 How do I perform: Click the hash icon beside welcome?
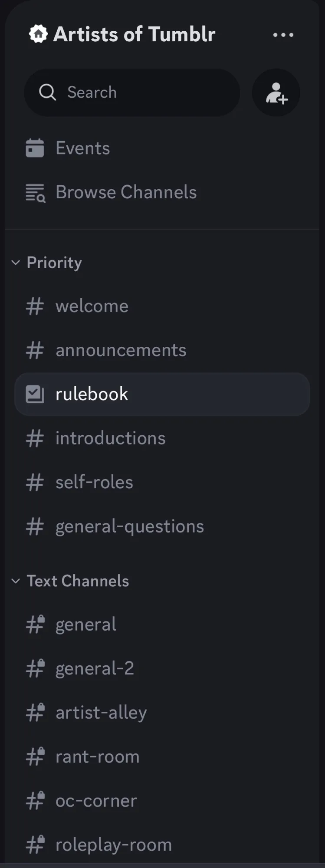(35, 306)
